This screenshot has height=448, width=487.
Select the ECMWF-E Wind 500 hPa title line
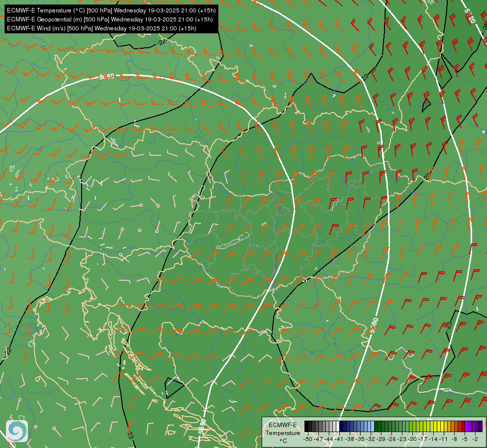coord(101,28)
